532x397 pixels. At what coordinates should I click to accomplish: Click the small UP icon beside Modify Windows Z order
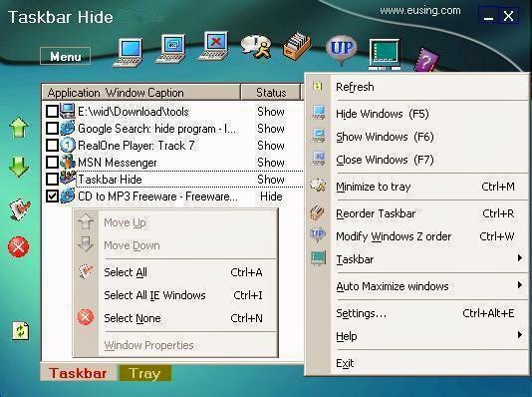point(318,234)
